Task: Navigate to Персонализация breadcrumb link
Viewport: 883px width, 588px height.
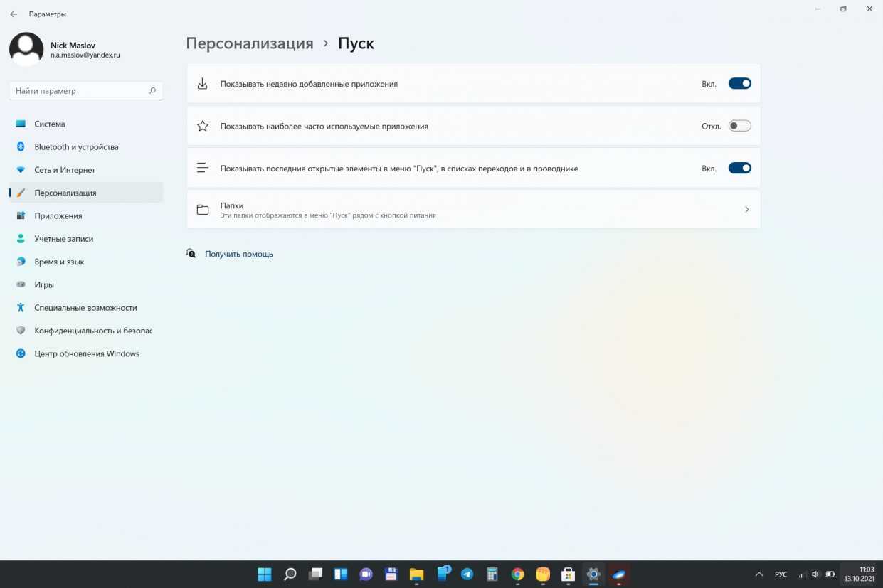Action: [x=250, y=43]
